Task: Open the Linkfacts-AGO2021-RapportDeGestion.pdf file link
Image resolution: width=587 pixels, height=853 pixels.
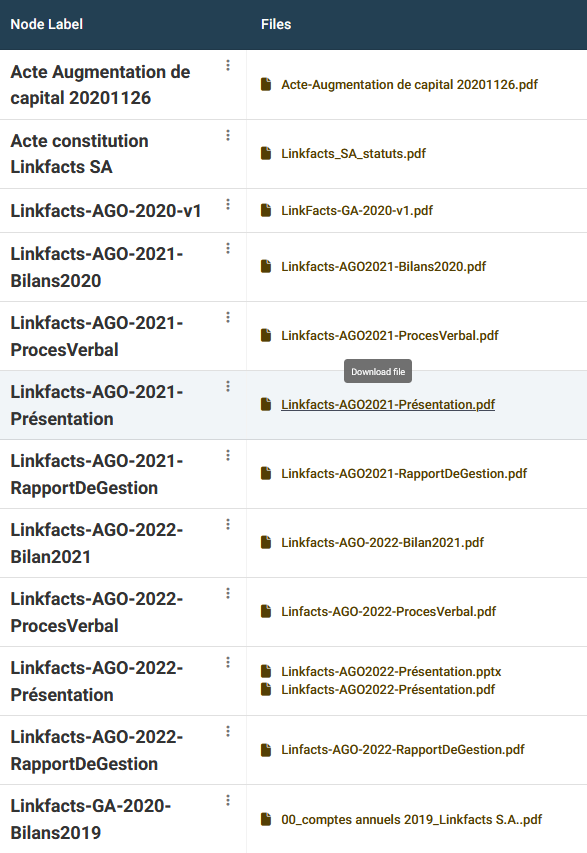Action: pyautogui.click(x=404, y=473)
